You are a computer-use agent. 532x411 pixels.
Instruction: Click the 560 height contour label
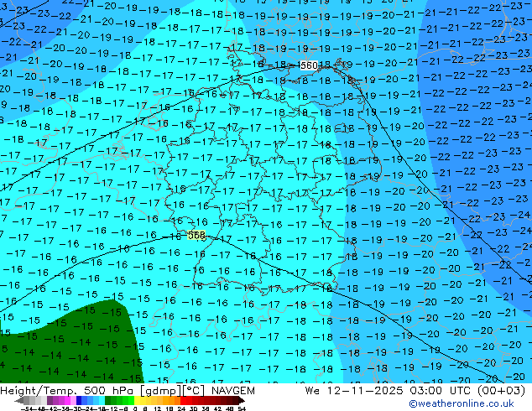click(x=309, y=65)
